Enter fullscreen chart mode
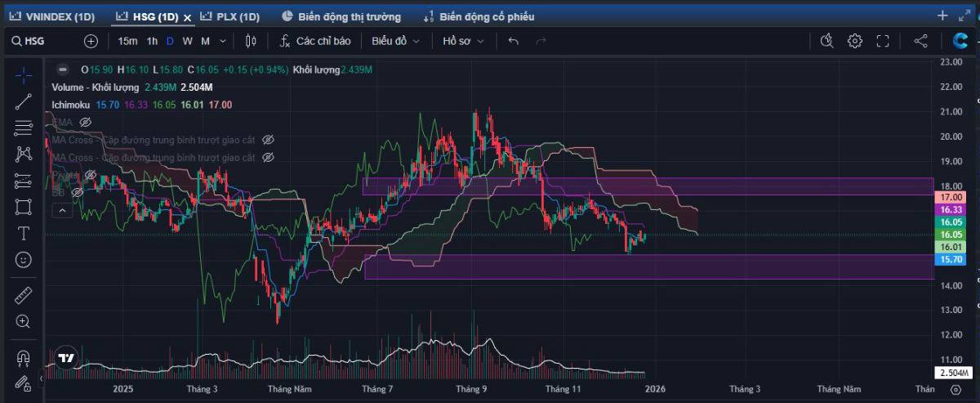This screenshot has height=403, width=980. pyautogui.click(x=882, y=41)
